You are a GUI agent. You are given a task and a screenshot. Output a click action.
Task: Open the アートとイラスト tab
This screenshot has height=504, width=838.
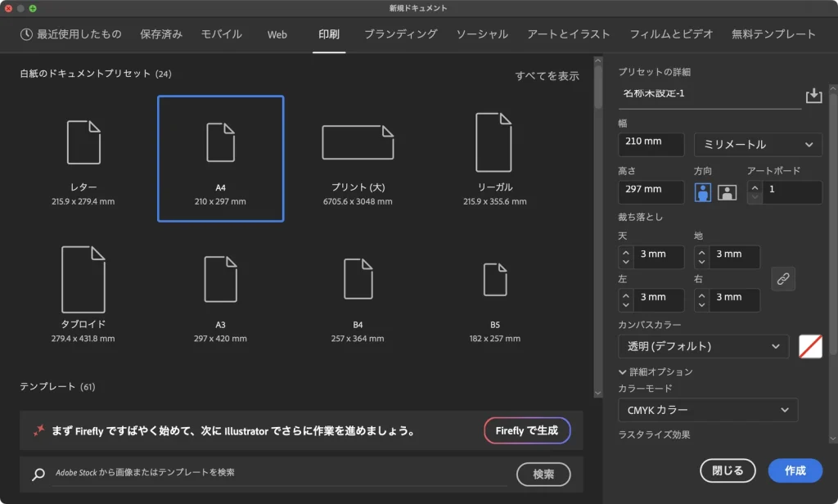pos(569,34)
